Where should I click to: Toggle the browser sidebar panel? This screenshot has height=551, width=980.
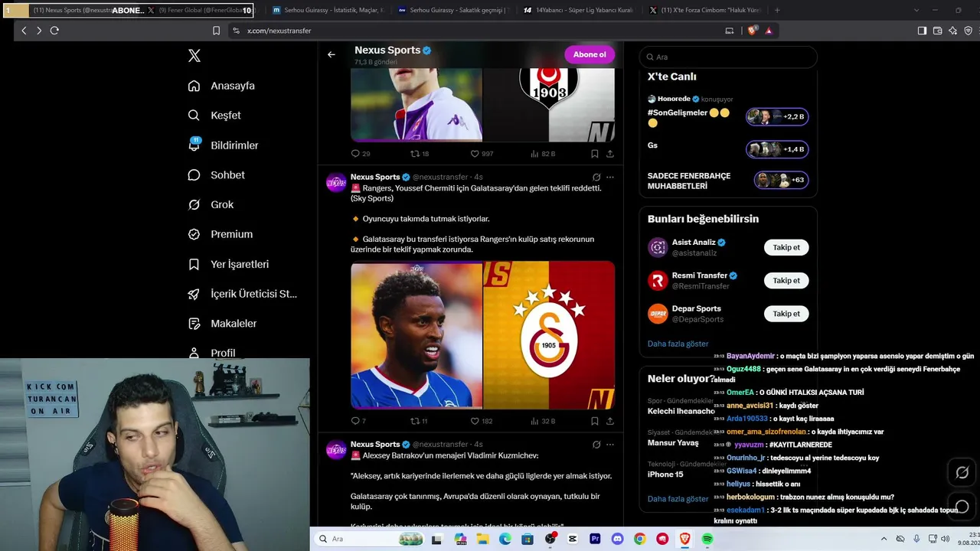pos(922,31)
